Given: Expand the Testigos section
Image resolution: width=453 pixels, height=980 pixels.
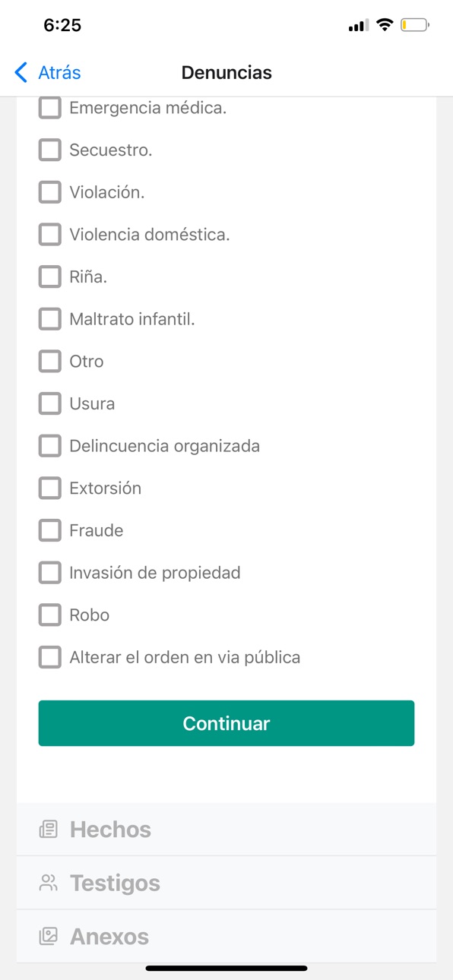Looking at the screenshot, I should click(226, 883).
